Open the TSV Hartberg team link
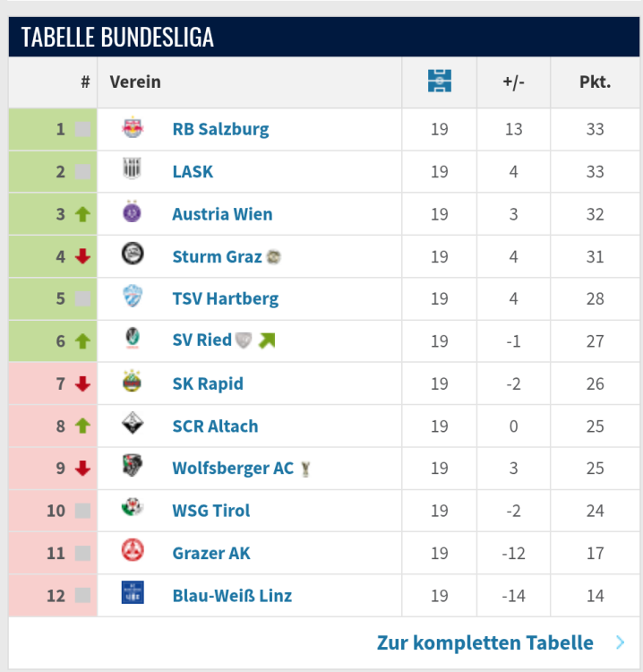 pyautogui.click(x=225, y=298)
